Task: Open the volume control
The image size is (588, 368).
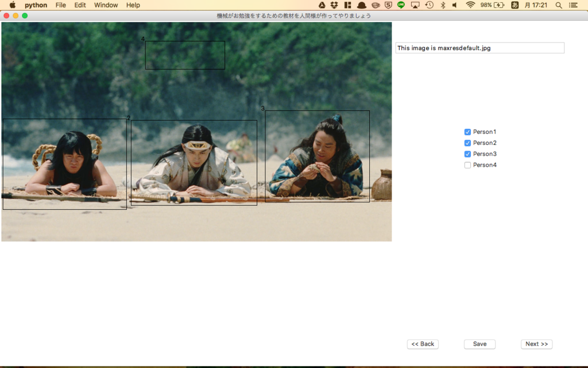Action: pos(455,5)
